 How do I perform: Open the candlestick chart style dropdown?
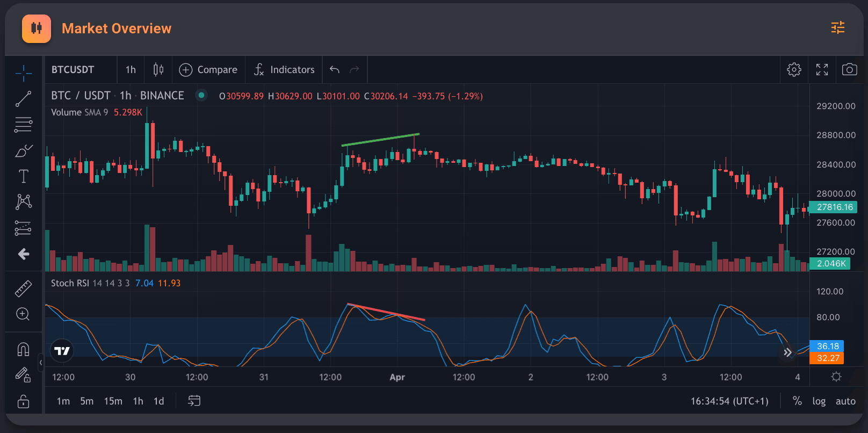tap(158, 70)
